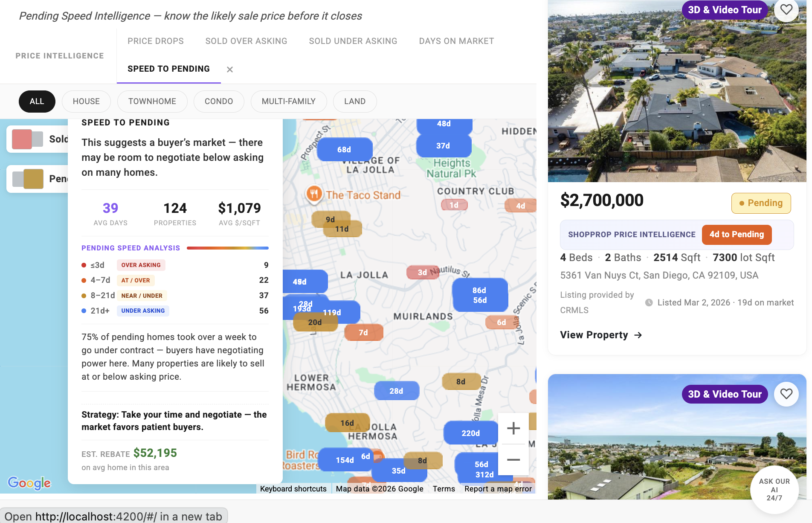This screenshot has width=812, height=523.
Task: Click the 11d map marker
Action: pyautogui.click(x=342, y=229)
